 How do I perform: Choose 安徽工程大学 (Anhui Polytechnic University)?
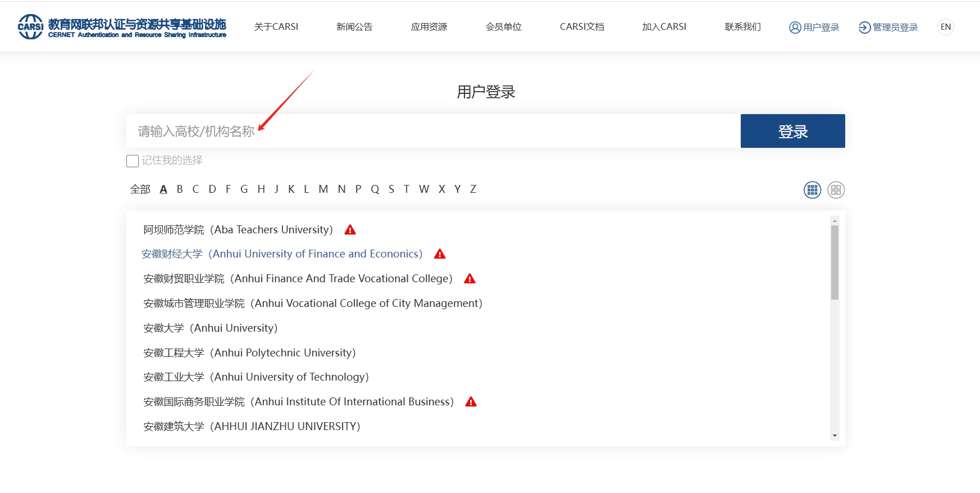click(249, 352)
